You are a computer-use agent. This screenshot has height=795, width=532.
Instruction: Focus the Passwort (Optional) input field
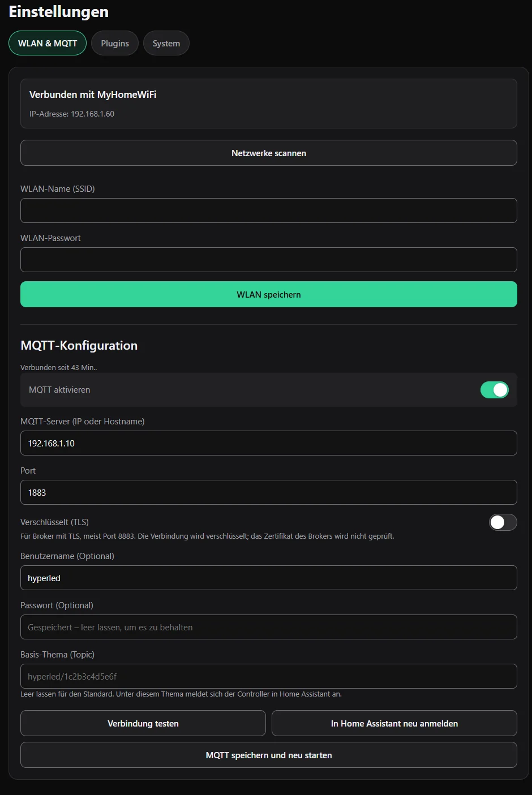pyautogui.click(x=269, y=627)
